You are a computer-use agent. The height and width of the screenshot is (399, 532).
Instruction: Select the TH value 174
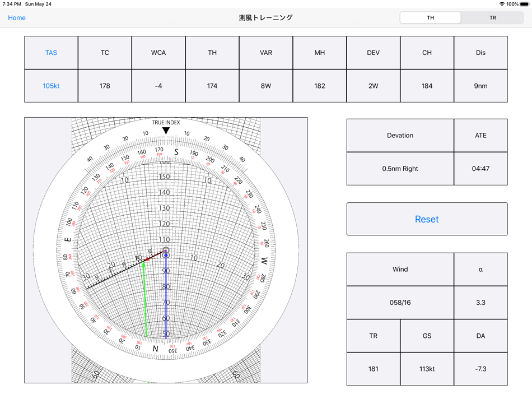tap(212, 86)
